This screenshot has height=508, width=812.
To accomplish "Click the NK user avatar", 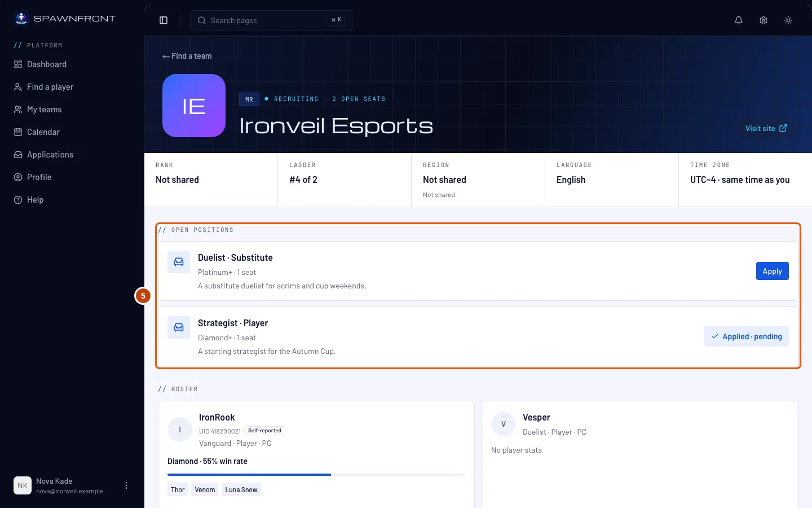I will coord(23,485).
